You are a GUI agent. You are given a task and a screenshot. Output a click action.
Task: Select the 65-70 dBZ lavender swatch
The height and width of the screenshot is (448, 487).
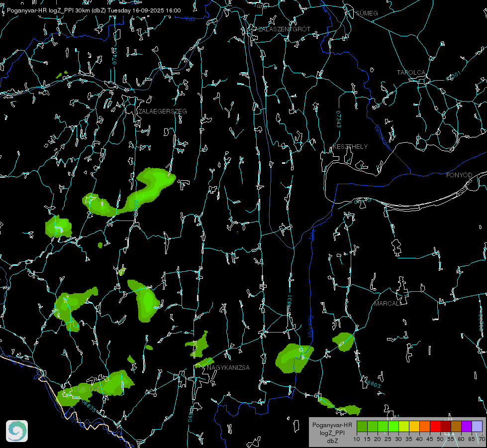[x=477, y=426]
